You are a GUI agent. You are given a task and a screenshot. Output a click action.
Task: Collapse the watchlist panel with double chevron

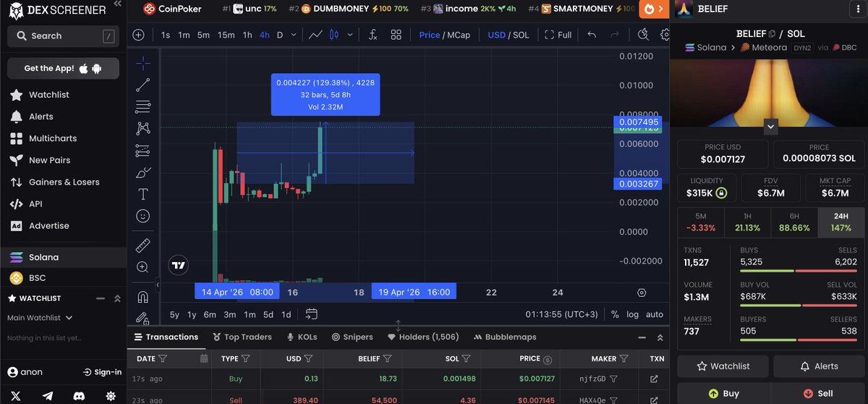[118, 298]
